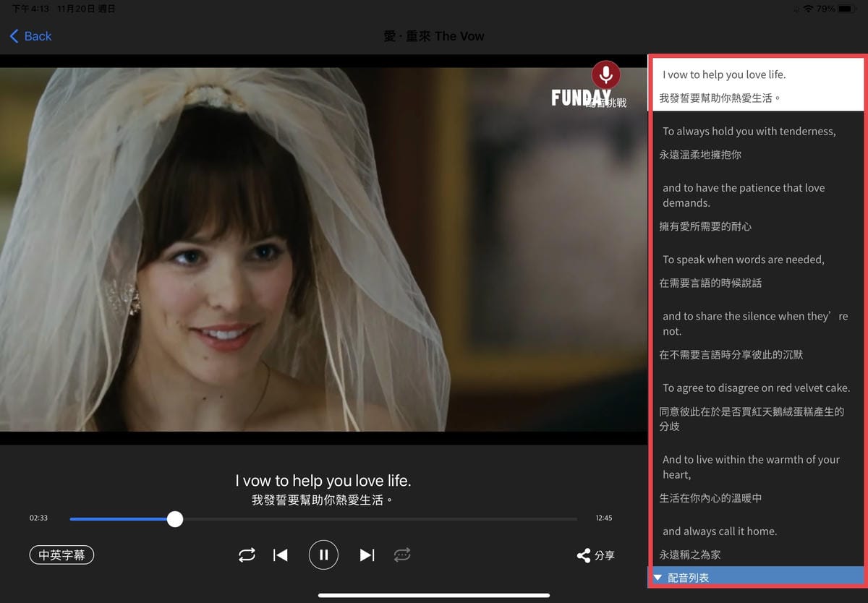Tap the translation 擁有愛所需要的耐心
This screenshot has height=603, width=868.
tap(705, 226)
